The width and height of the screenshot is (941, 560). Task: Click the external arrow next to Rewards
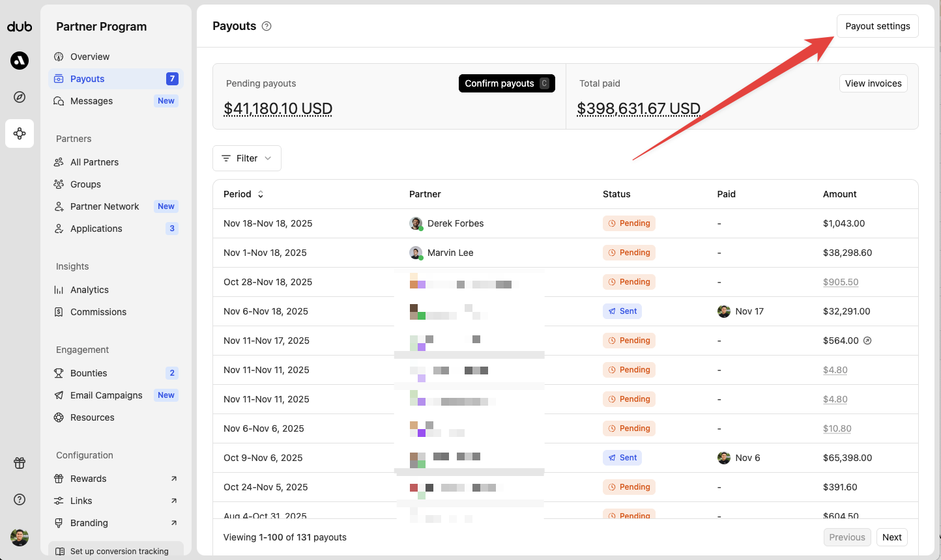pyautogui.click(x=173, y=478)
